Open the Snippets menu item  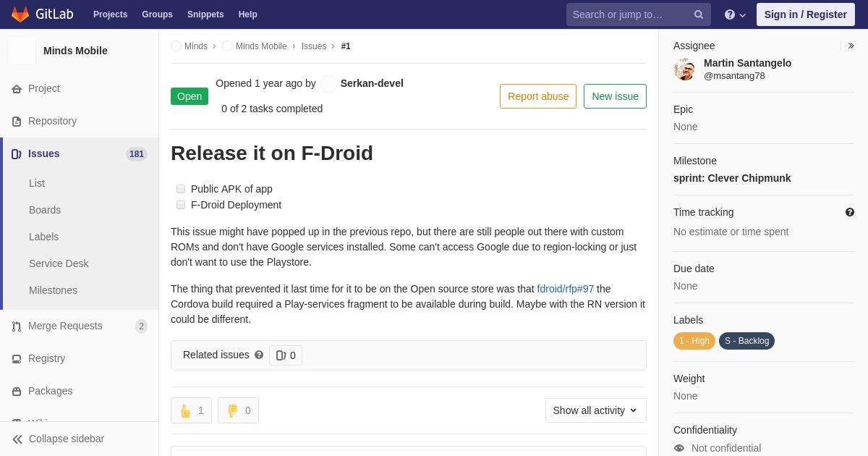coord(205,14)
